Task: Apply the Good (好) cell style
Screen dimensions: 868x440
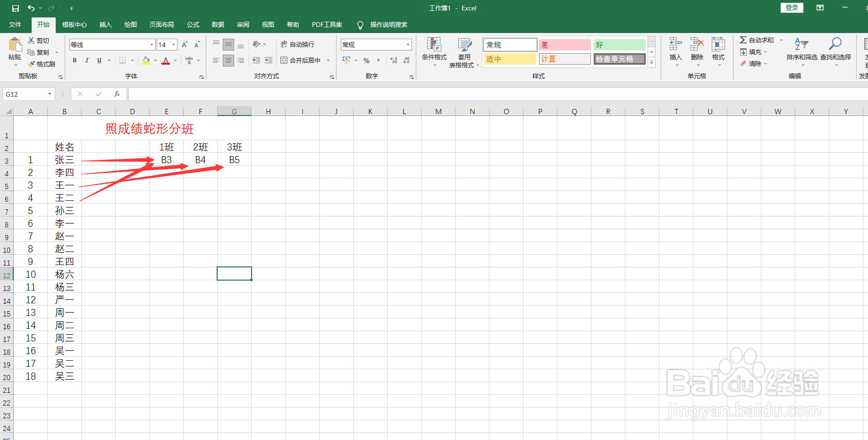Action: pyautogui.click(x=619, y=45)
